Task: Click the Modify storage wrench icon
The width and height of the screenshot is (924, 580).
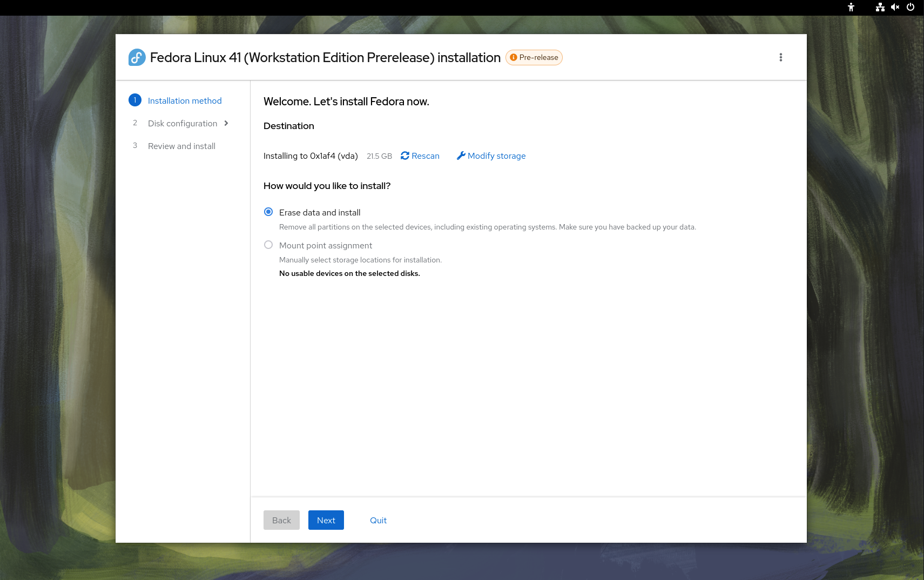Action: pos(461,156)
